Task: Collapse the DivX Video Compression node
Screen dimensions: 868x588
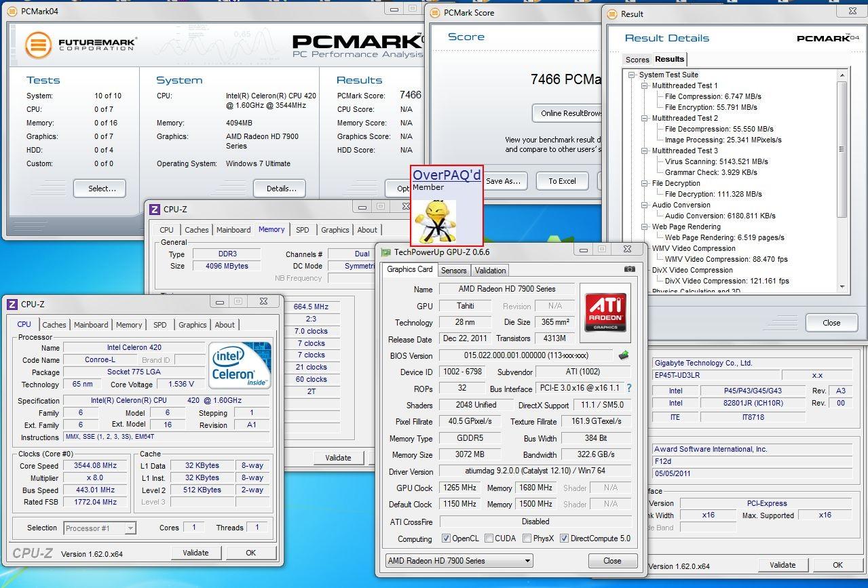Action: pyautogui.click(x=645, y=270)
